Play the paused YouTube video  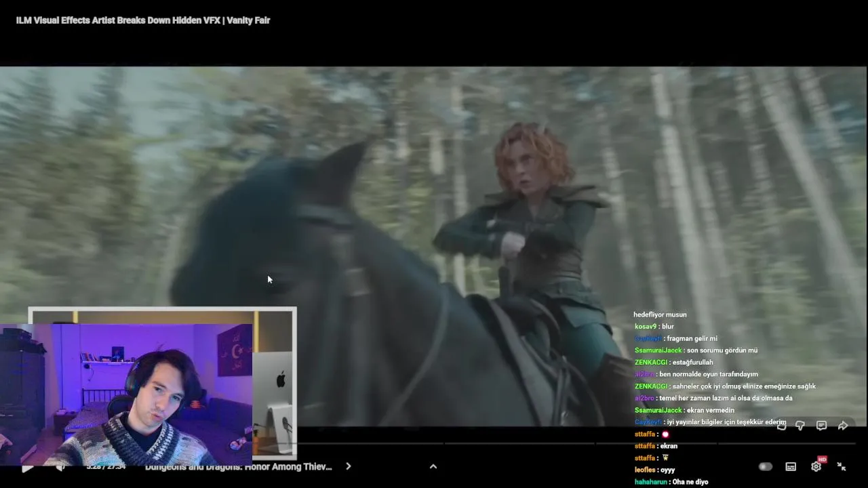coord(27,467)
